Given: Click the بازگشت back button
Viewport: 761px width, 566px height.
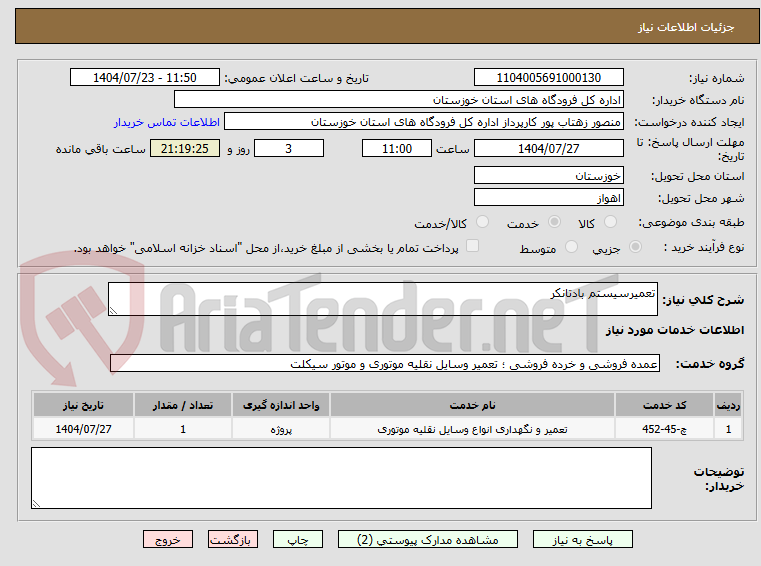Looking at the screenshot, I should [x=232, y=539].
